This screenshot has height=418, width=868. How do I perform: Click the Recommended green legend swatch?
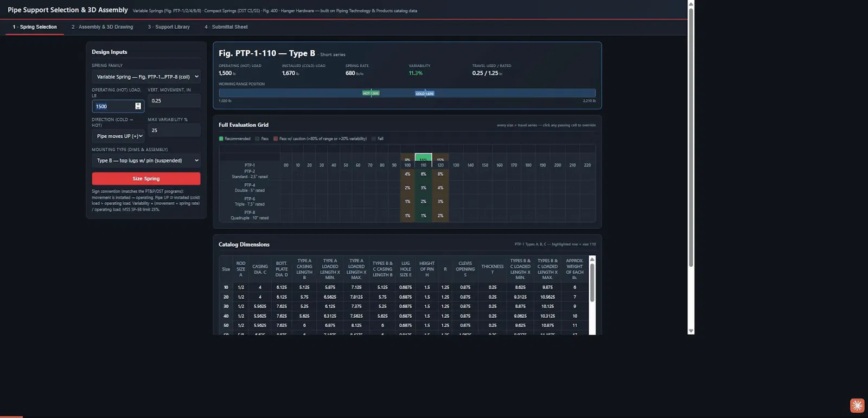click(x=221, y=139)
